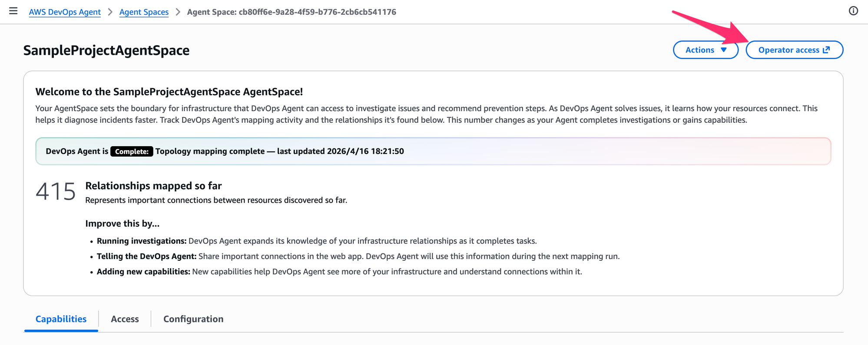Navigate to Agent Spaces breadcrumb link

pos(144,12)
